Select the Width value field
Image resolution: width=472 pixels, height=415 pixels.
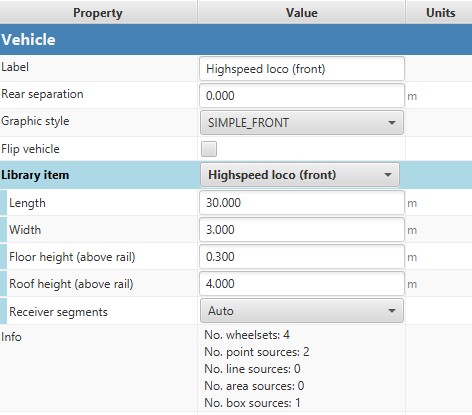(302, 230)
